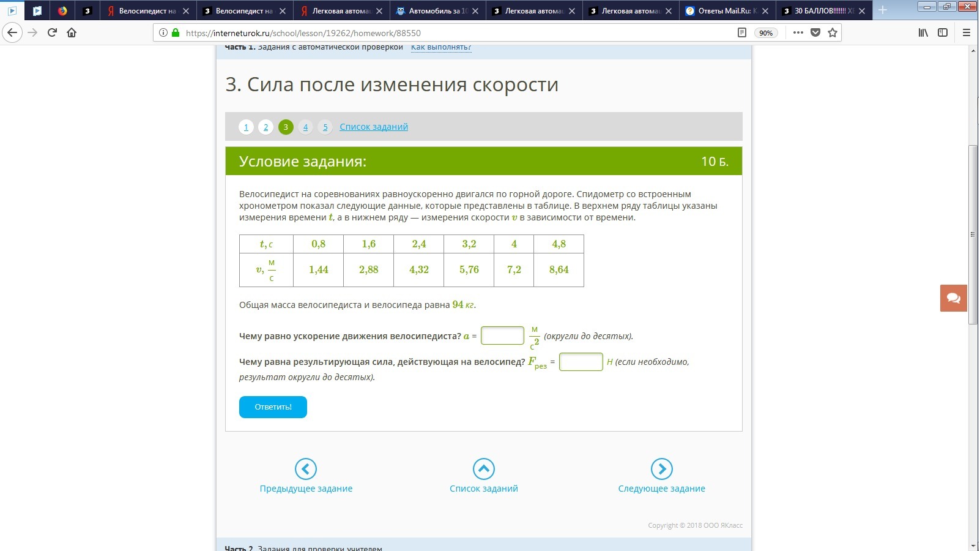Go back to Предыдущее задание
This screenshot has height=551, width=980.
(x=306, y=476)
